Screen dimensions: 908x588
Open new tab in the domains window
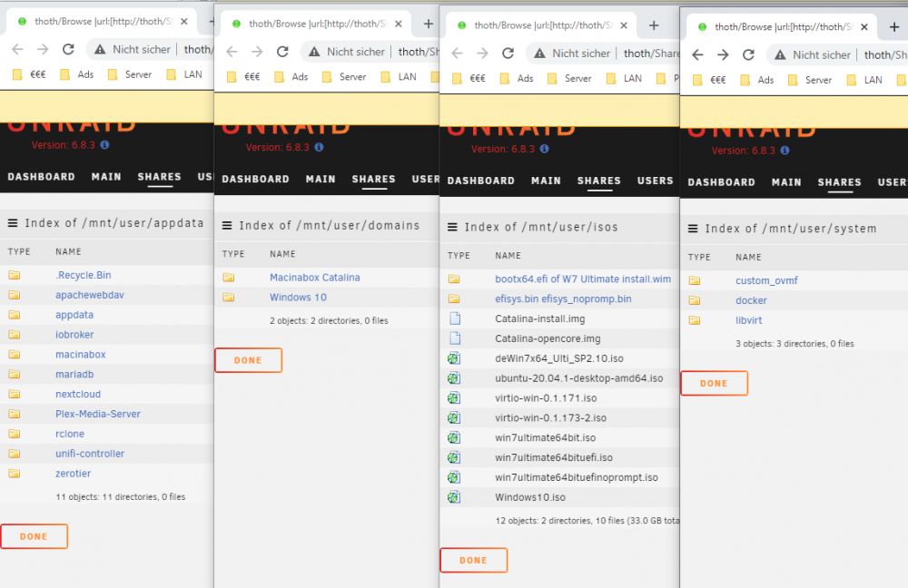pos(428,24)
